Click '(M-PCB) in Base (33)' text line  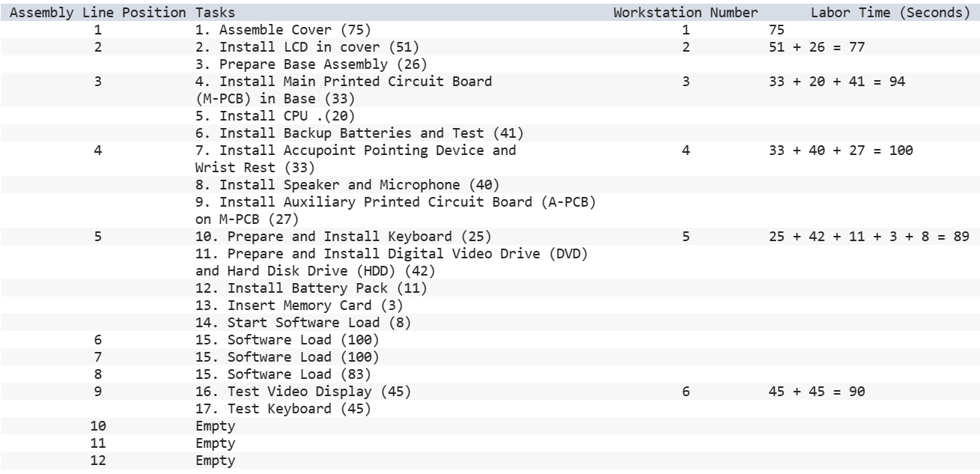point(276,100)
